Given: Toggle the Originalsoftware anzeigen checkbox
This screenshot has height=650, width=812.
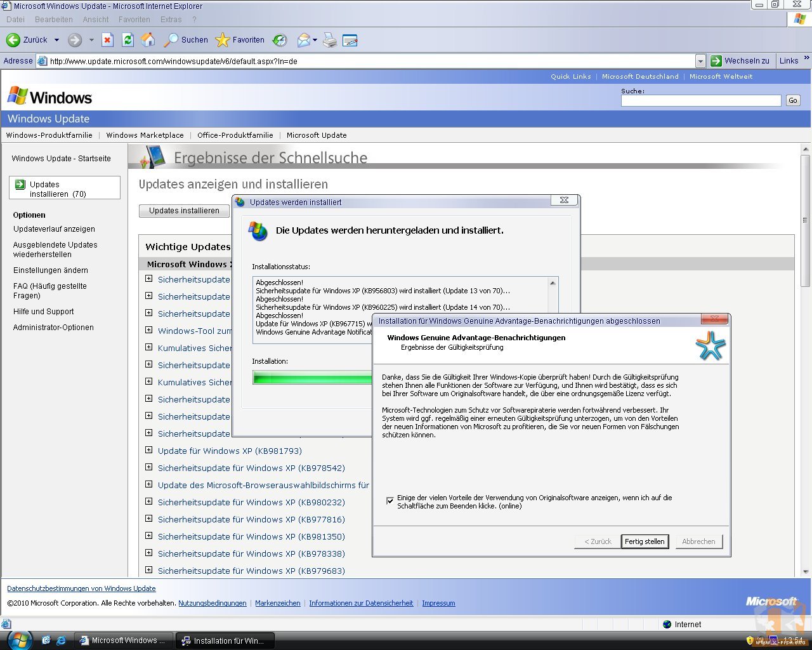Looking at the screenshot, I should 390,501.
